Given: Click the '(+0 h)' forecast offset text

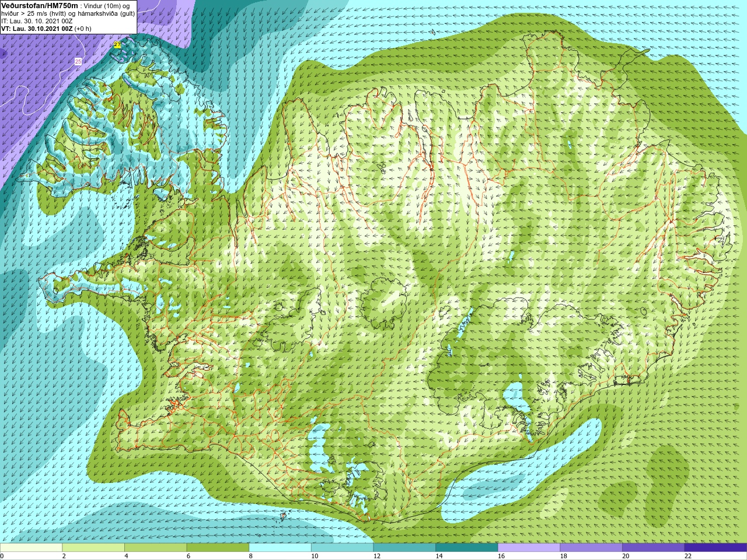Looking at the screenshot, I should 83,29.
